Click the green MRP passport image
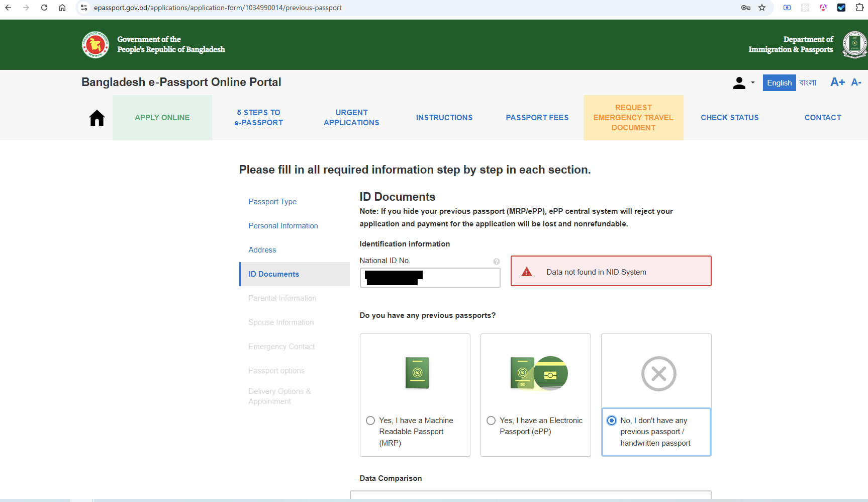 pos(418,373)
